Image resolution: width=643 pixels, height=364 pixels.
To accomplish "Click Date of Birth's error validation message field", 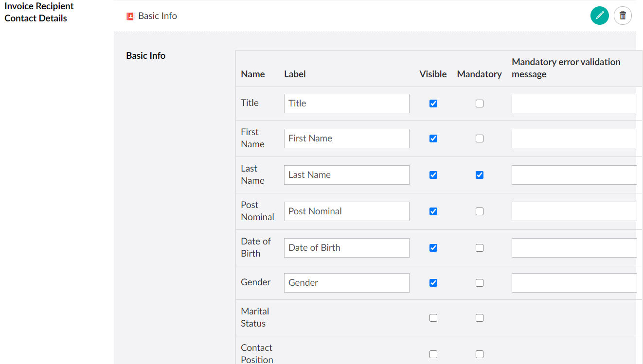I will pyautogui.click(x=574, y=247).
